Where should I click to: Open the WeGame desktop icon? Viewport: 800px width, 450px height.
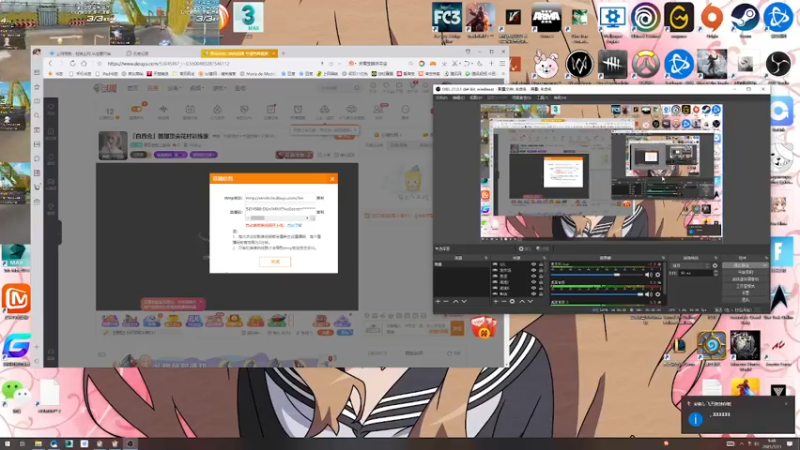tap(679, 17)
